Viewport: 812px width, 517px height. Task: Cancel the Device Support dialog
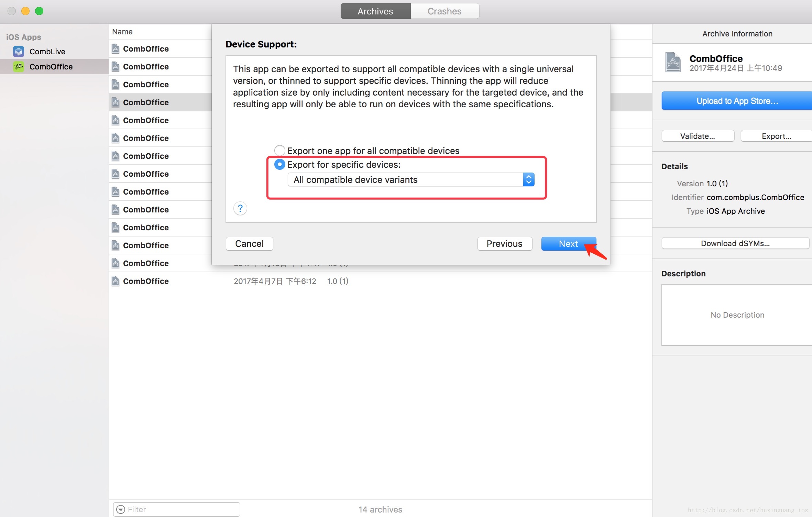tap(249, 244)
